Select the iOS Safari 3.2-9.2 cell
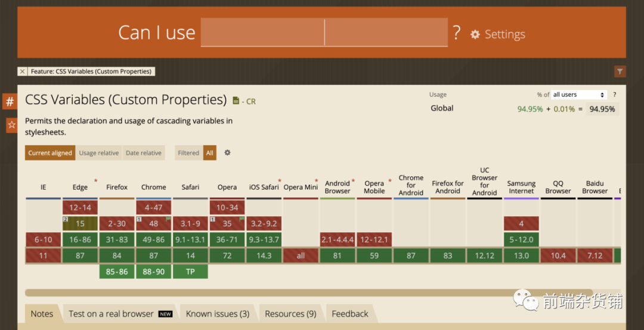This screenshot has height=330, width=644. [264, 224]
